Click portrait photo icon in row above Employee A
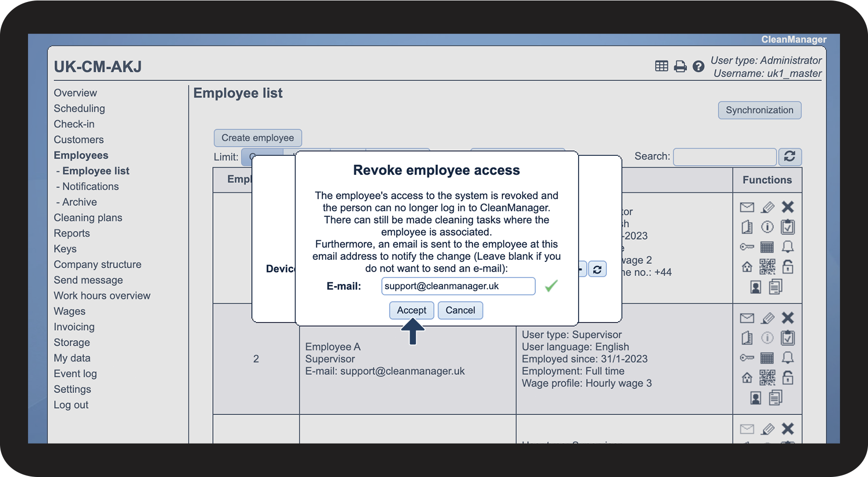Screen dimensions: 868x477 pyautogui.click(x=756, y=287)
